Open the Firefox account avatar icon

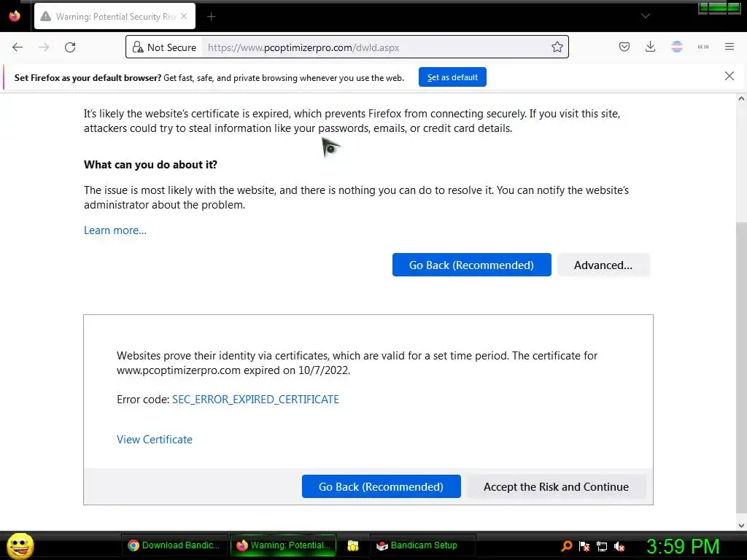coord(676,47)
